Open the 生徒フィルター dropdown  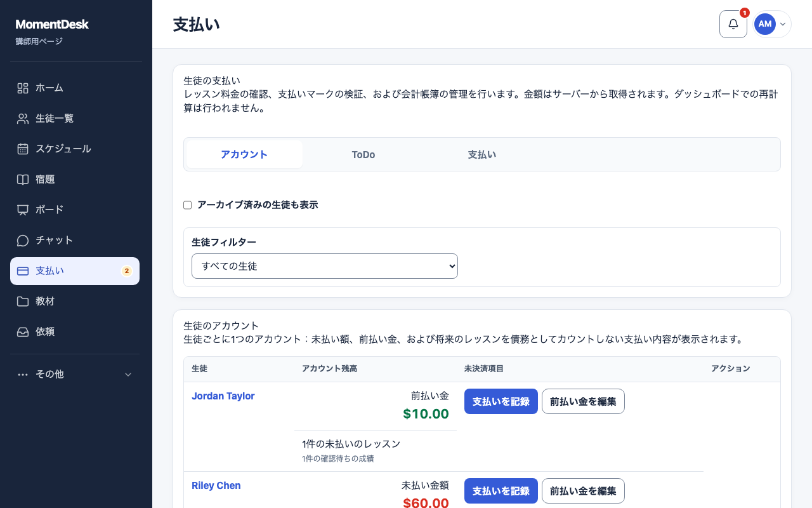(325, 266)
